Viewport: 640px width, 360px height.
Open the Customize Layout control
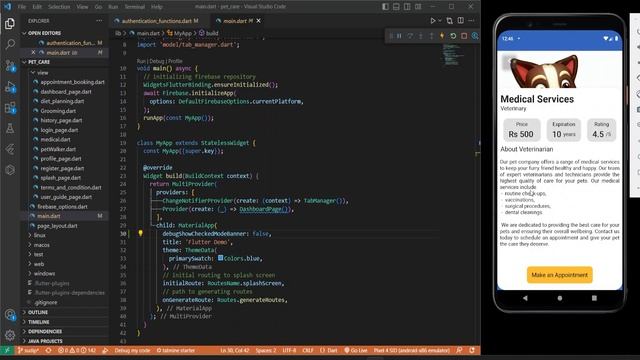point(418,7)
